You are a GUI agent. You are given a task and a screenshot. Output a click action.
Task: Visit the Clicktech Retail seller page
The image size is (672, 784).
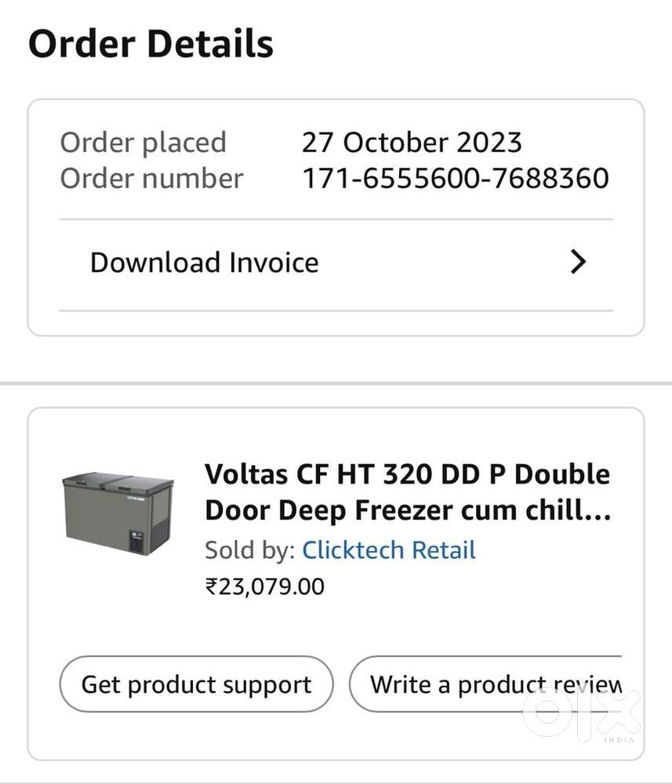tap(389, 550)
